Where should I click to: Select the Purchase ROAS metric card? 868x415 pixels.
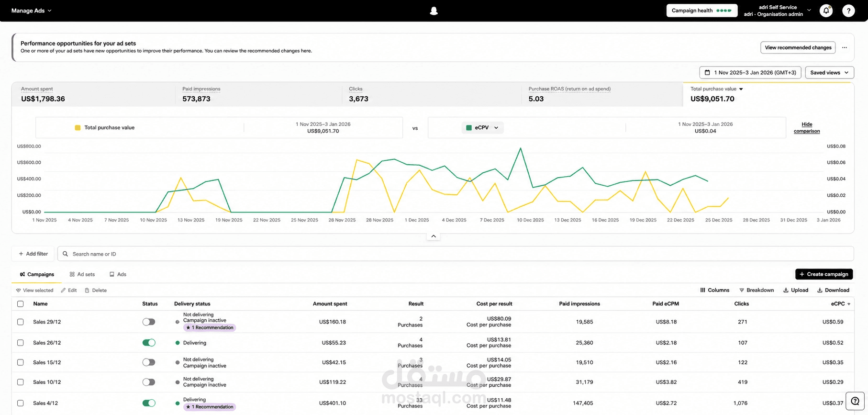click(x=602, y=94)
